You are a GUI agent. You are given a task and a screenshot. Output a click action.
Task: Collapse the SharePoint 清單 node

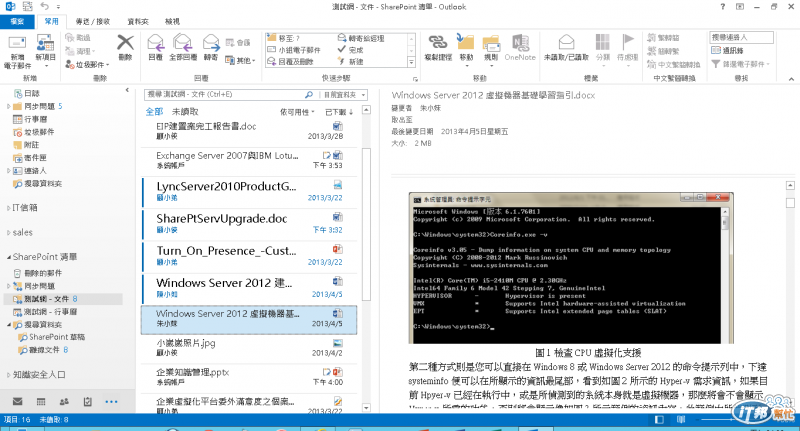click(x=9, y=257)
